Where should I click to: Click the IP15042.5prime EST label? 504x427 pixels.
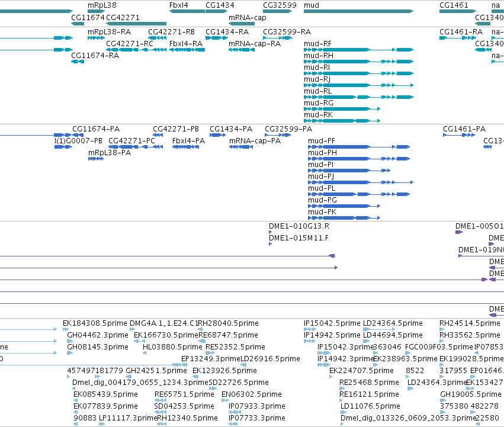click(x=332, y=323)
